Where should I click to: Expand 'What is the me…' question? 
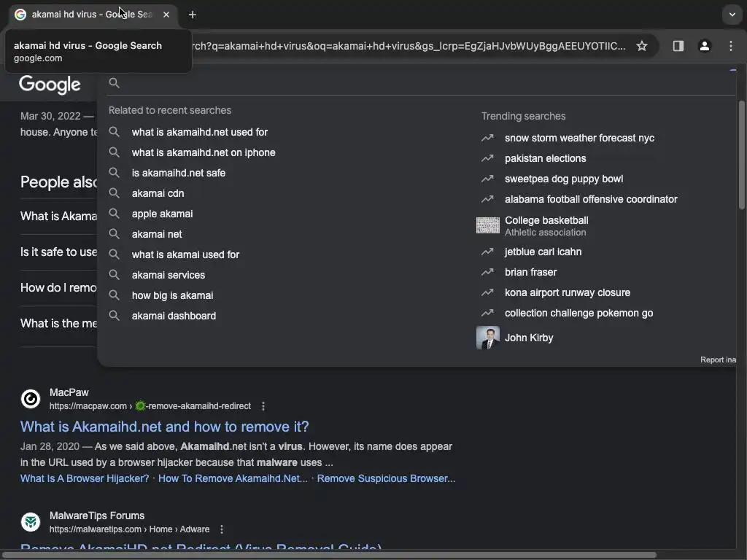point(58,323)
